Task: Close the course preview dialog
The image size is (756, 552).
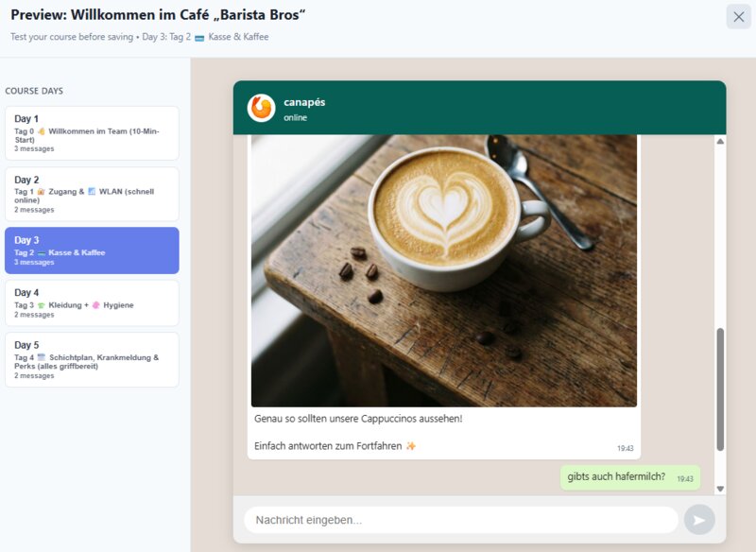Action: (x=738, y=16)
